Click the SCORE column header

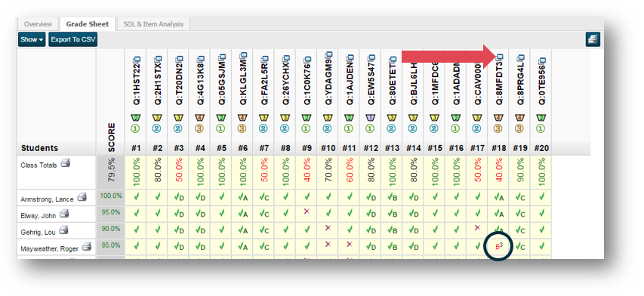[x=111, y=137]
